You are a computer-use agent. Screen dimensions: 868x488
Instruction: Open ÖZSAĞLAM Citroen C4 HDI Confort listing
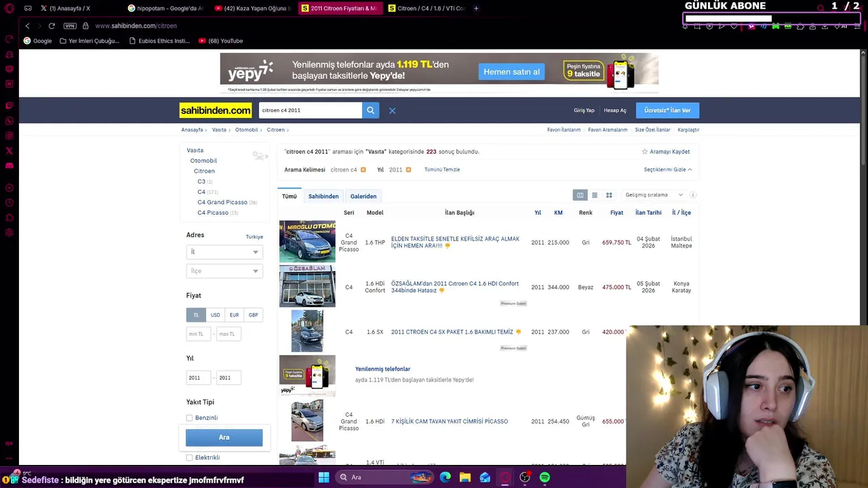455,287
